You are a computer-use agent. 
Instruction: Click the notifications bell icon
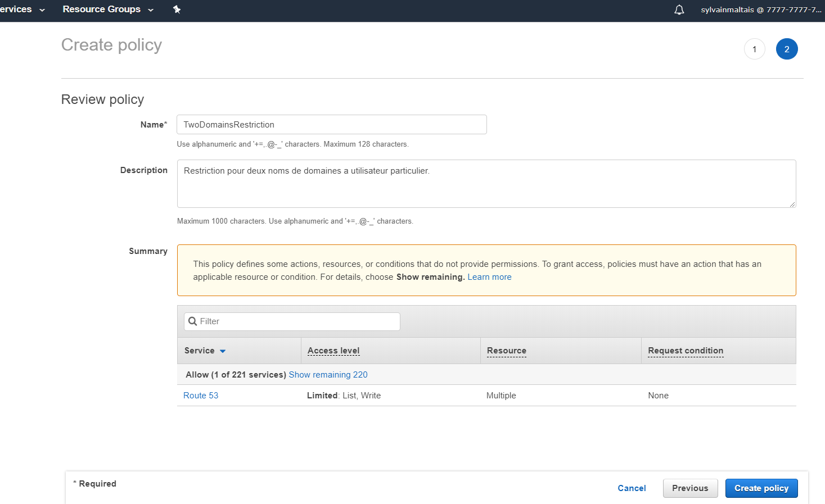tap(679, 10)
